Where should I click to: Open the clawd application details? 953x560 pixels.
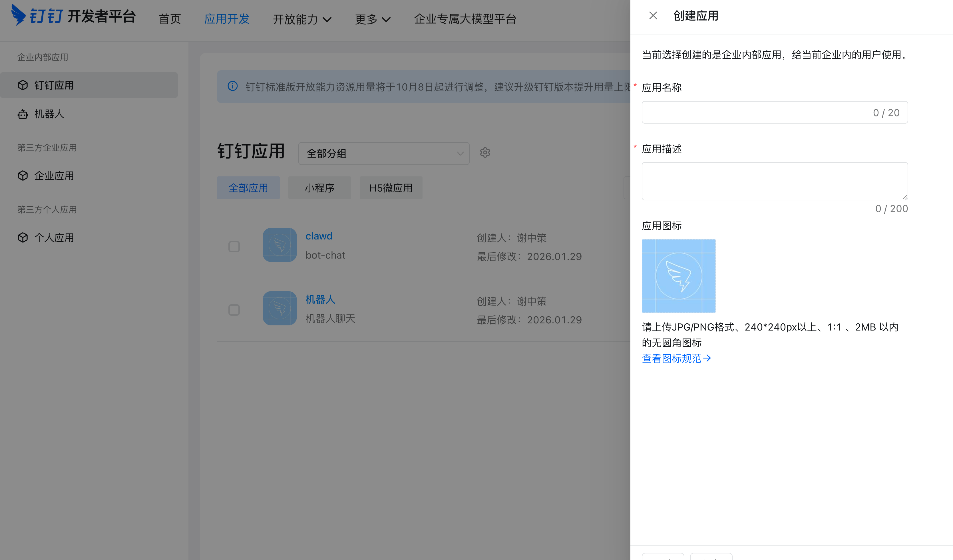319,236
